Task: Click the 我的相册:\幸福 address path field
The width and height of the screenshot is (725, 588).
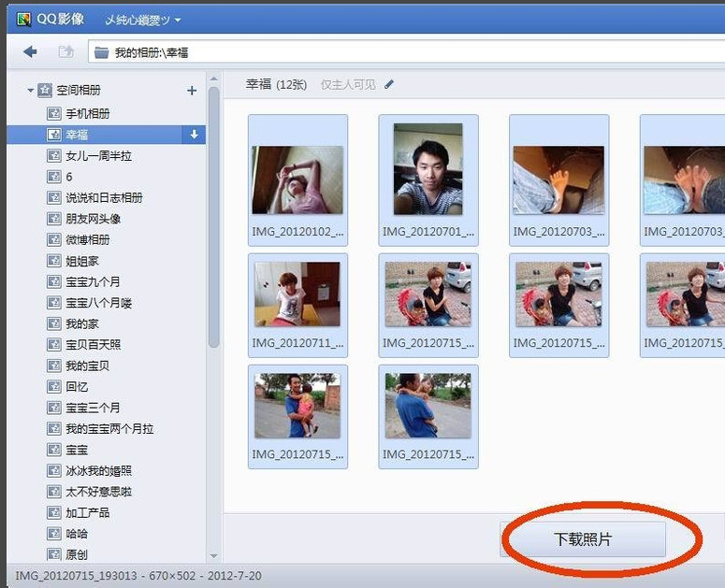Action: (150, 53)
